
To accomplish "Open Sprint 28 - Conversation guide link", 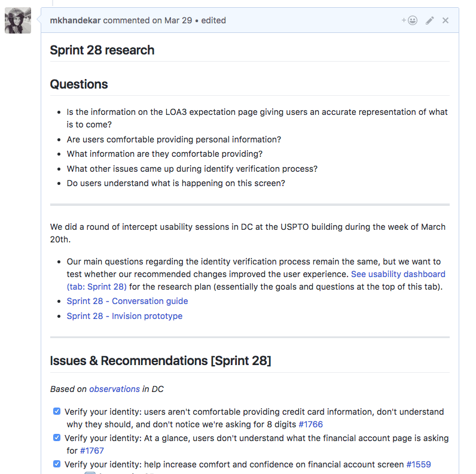I will 127,301.
